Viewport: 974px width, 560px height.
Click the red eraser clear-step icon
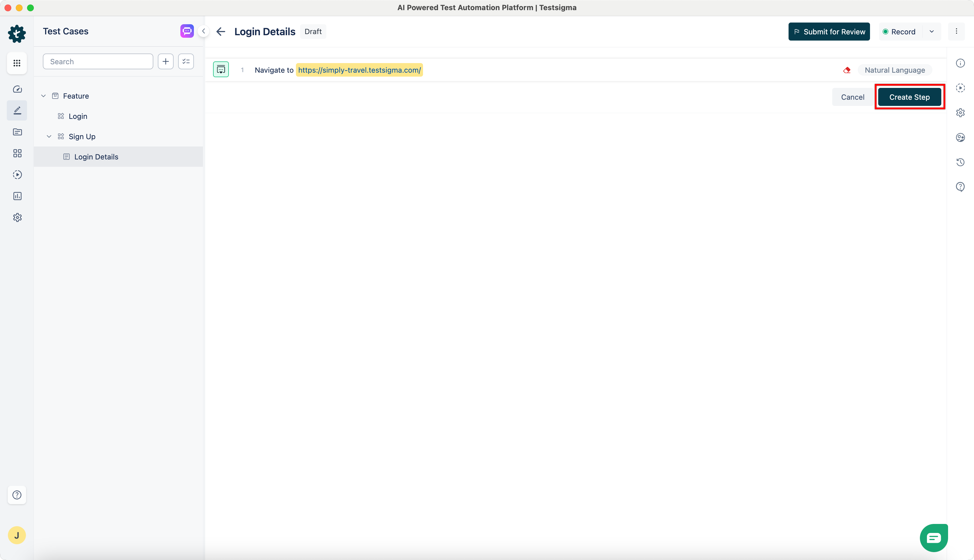pyautogui.click(x=847, y=70)
